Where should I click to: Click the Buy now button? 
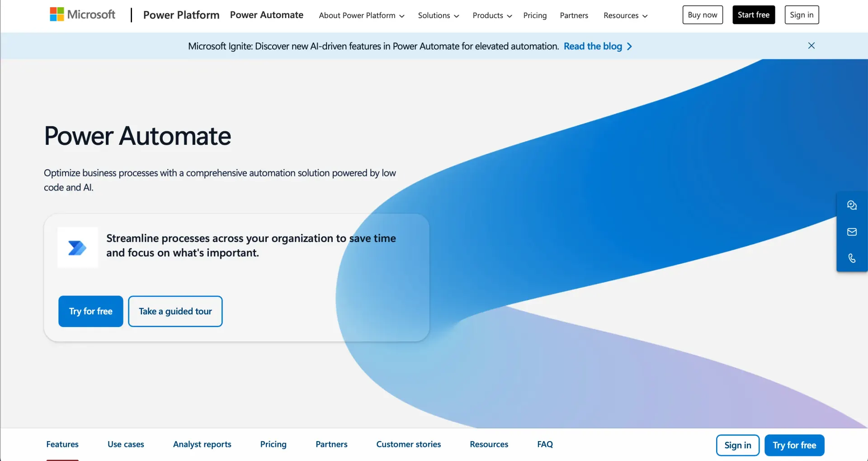click(703, 15)
